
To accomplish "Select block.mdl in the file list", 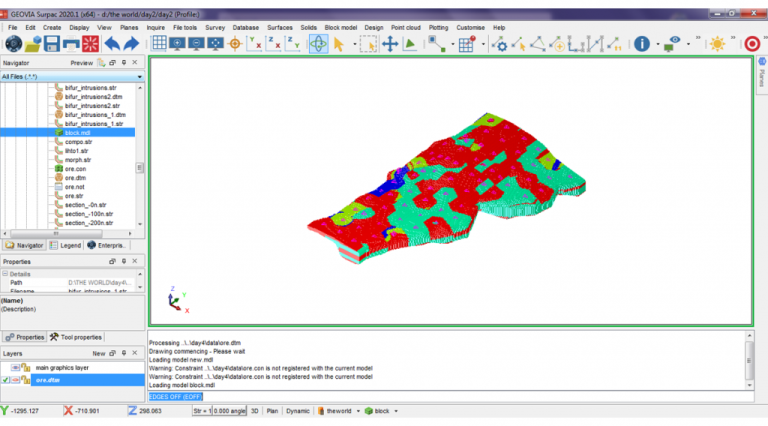I will click(77, 132).
